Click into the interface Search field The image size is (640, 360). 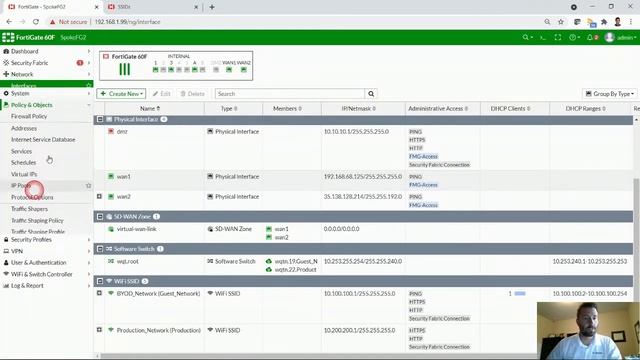[x=290, y=94]
